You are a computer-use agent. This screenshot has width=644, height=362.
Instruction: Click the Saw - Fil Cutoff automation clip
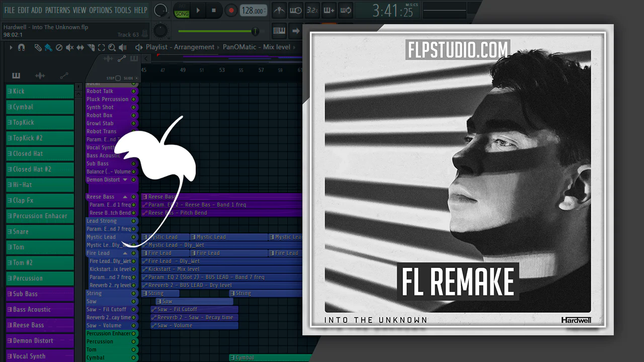click(194, 310)
